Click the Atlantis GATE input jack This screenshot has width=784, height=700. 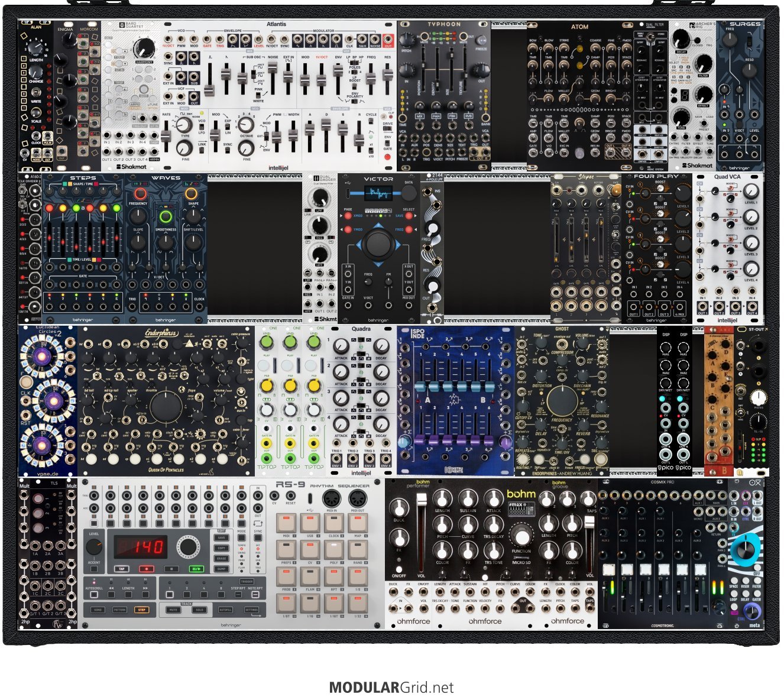pyautogui.click(x=208, y=39)
